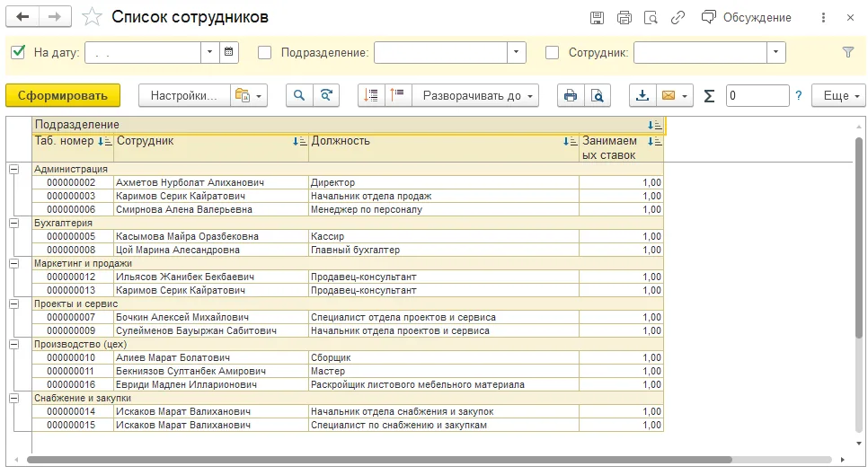Click the Сотрудник filter input field

pos(700,53)
